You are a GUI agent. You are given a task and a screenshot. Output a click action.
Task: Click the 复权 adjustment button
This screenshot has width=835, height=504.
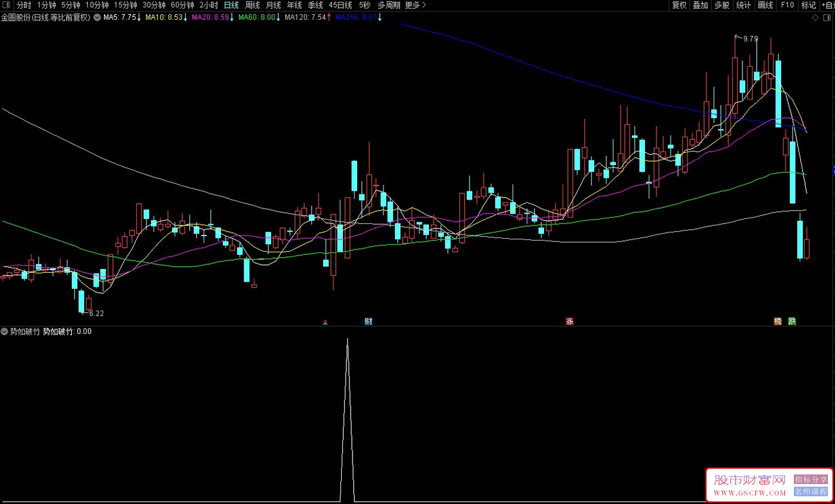680,5
